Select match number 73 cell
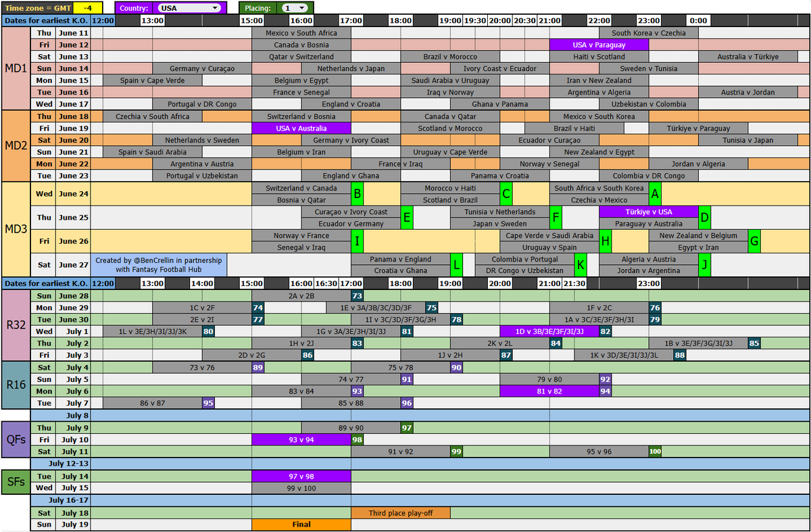811x532 pixels. pos(357,295)
